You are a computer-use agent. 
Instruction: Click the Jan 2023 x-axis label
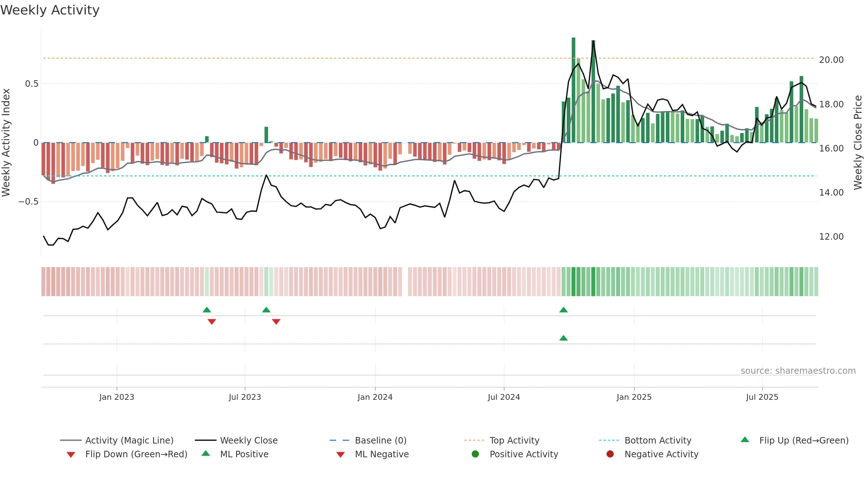point(117,397)
